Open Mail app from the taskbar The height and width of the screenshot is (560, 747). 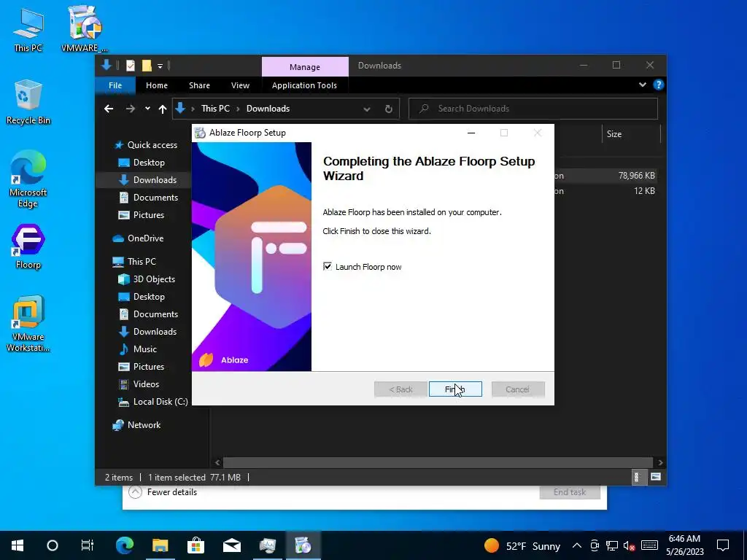tap(231, 545)
